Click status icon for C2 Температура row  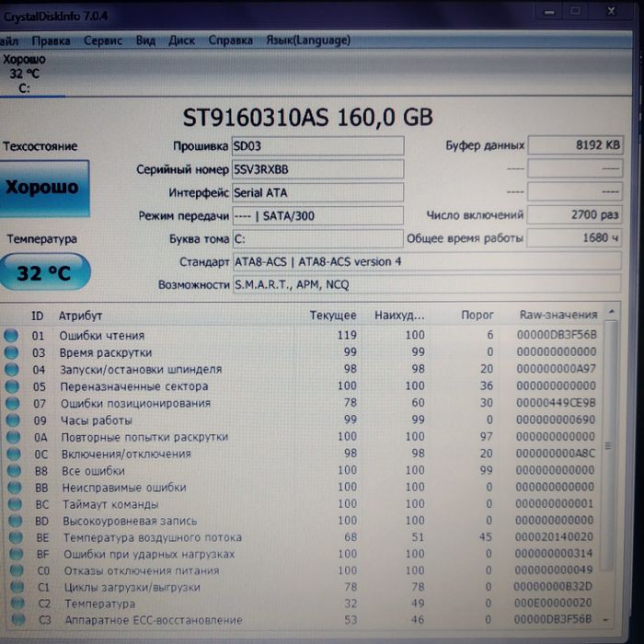pyautogui.click(x=17, y=604)
